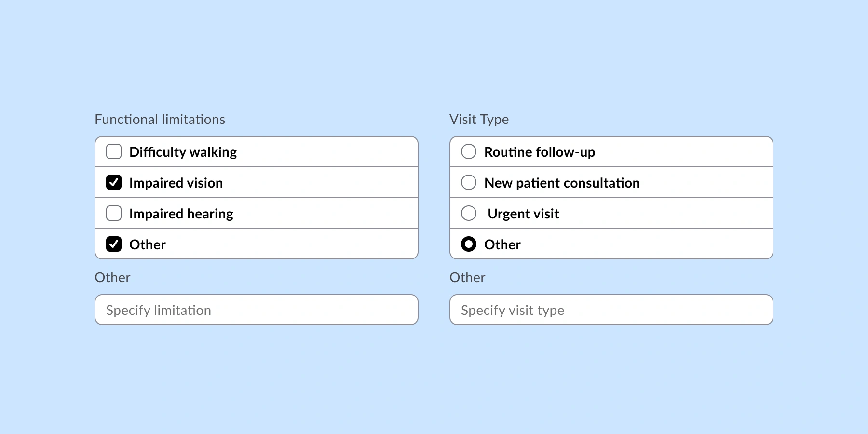Screen dimensions: 868x434
Task: Click the "Impaired hearing" option text
Action: click(181, 214)
